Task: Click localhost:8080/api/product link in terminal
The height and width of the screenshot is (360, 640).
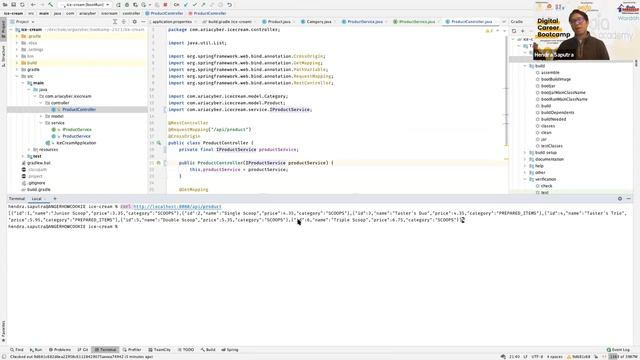Action: 177,207
